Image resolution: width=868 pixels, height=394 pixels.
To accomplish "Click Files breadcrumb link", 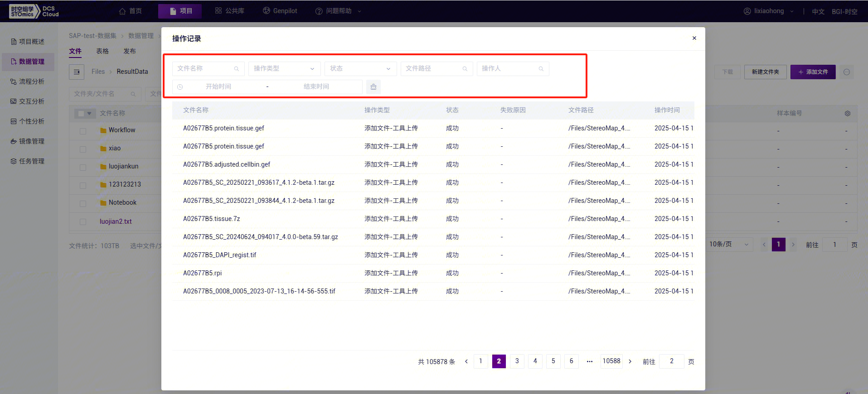I will click(x=98, y=72).
